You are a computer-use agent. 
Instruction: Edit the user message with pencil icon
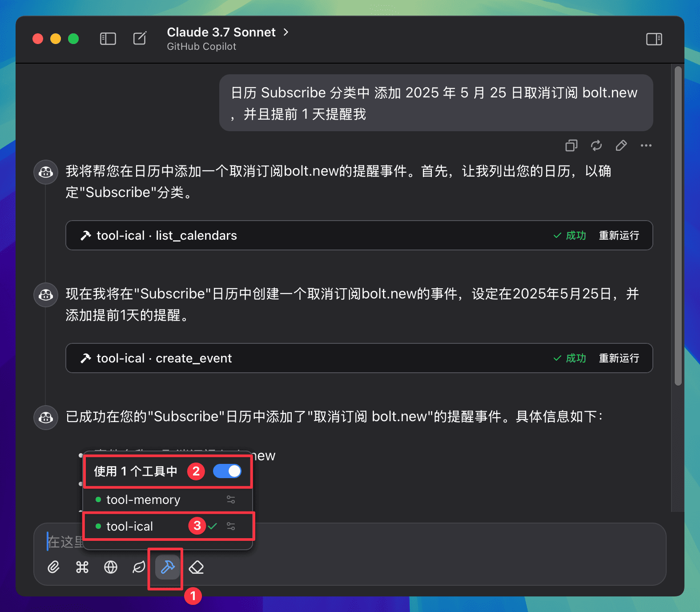621,145
